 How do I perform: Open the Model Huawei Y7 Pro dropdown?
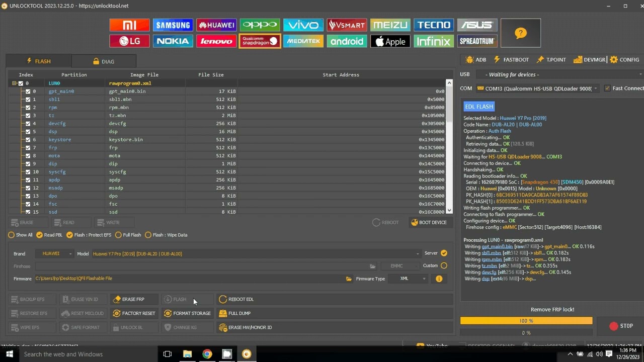click(x=256, y=254)
